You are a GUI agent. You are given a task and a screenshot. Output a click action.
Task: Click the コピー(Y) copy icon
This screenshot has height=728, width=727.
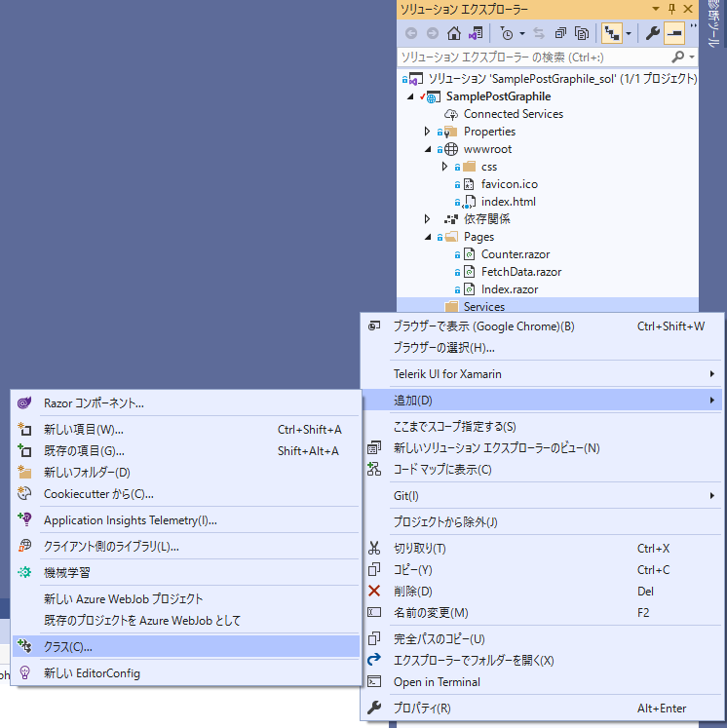pyautogui.click(x=373, y=570)
